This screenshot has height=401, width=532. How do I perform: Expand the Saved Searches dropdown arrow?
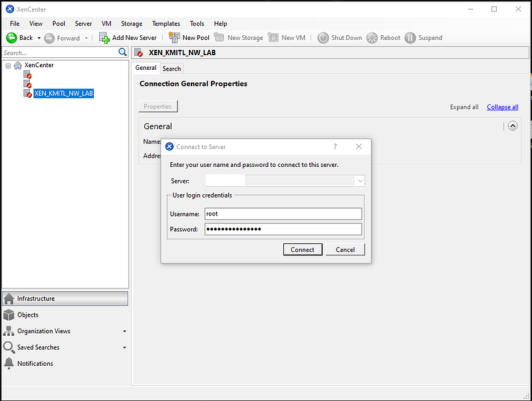124,348
